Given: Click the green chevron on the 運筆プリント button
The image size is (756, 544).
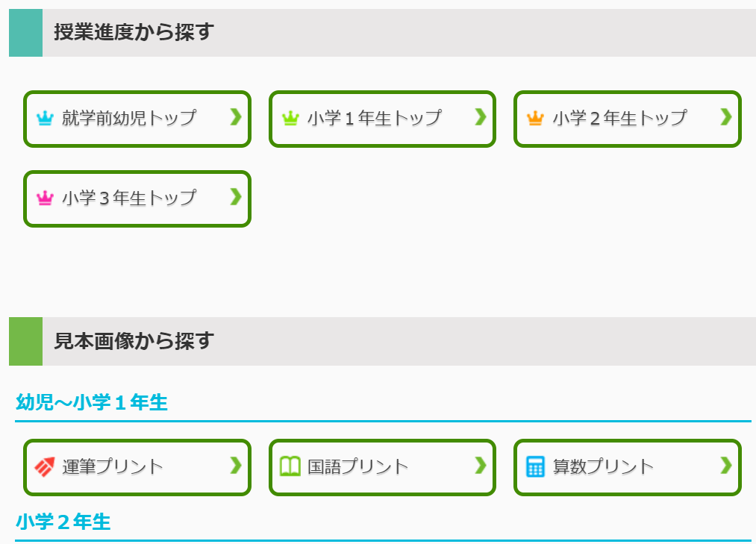Looking at the screenshot, I should [x=236, y=466].
